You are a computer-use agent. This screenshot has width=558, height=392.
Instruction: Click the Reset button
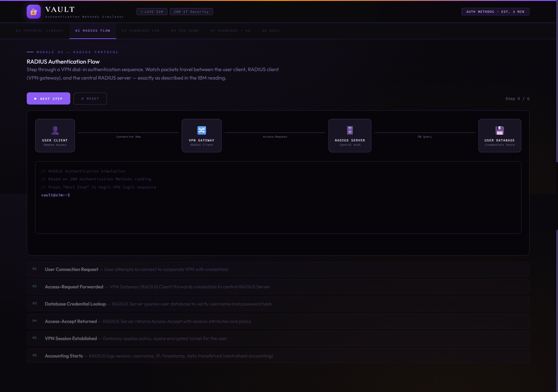[x=90, y=98]
